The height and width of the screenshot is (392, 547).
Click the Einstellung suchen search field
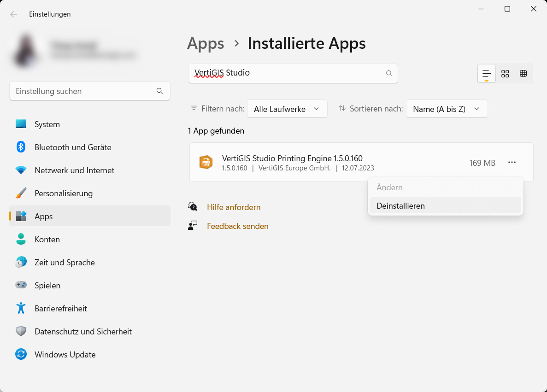tap(83, 91)
